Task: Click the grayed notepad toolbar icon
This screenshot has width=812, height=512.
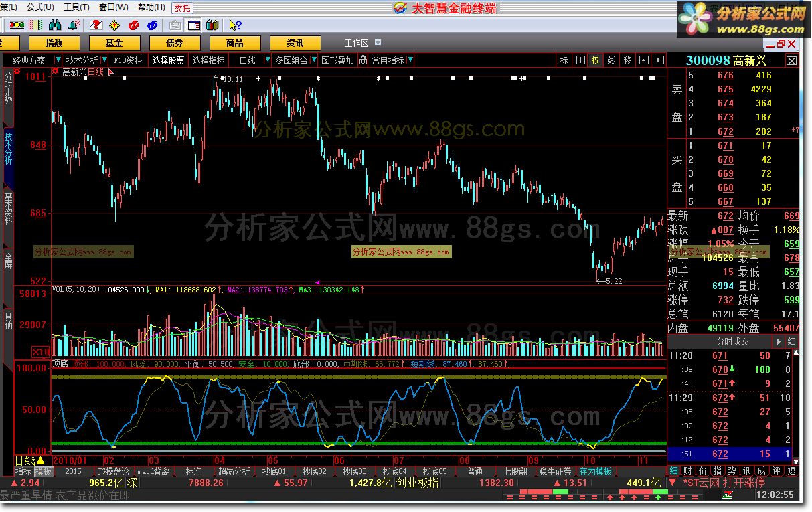Action: point(175,25)
